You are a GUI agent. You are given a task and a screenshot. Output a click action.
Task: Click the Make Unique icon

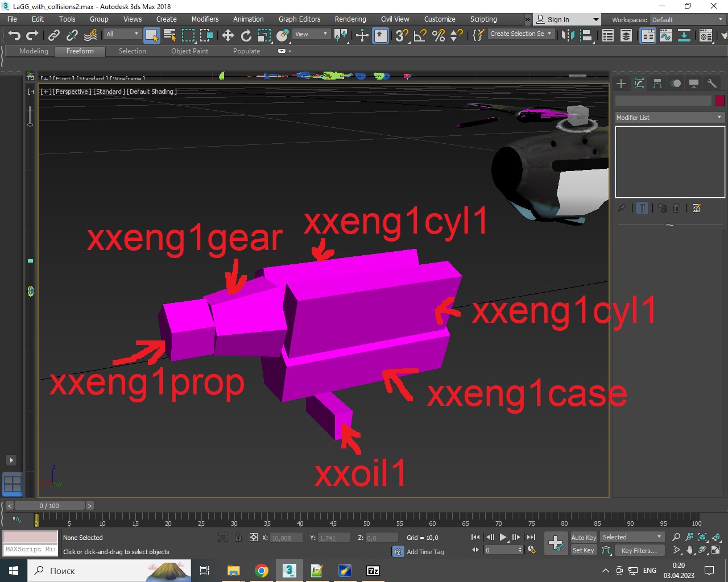[x=663, y=208]
